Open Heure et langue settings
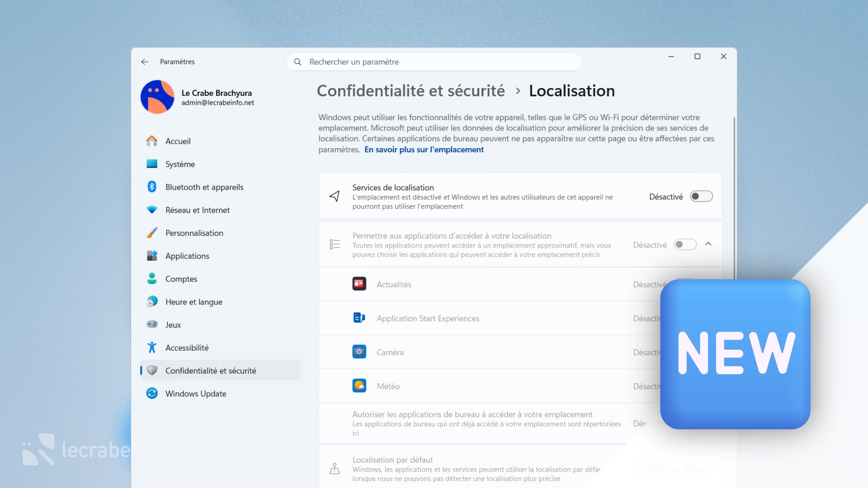Image resolution: width=868 pixels, height=488 pixels. pos(220,302)
